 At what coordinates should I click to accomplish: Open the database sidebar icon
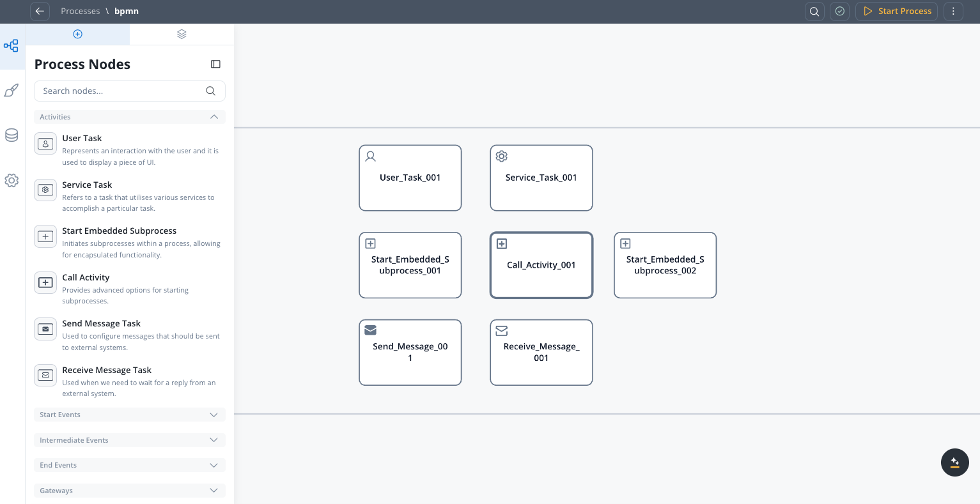12,135
